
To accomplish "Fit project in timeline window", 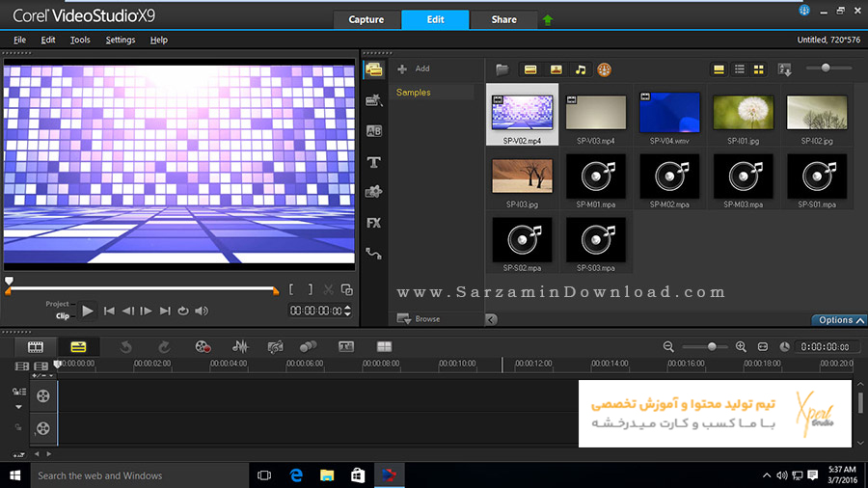I will pos(762,347).
